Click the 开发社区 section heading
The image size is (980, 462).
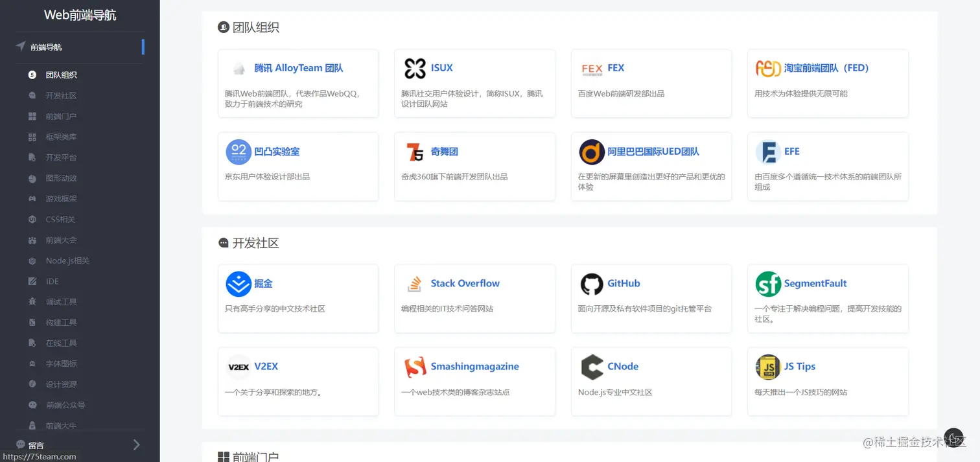coord(255,244)
